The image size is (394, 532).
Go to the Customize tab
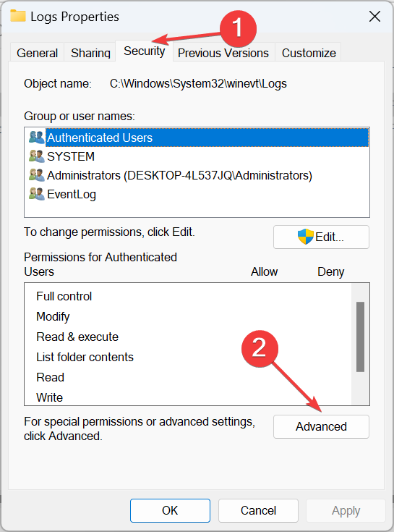point(309,53)
